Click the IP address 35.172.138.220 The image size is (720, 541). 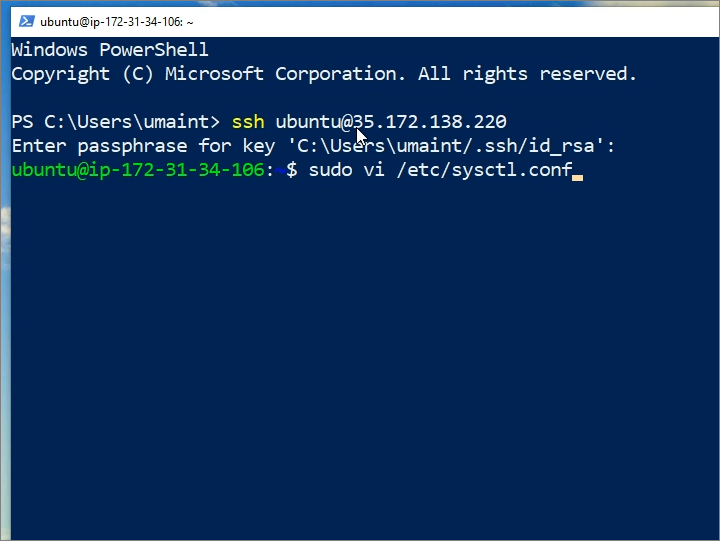(430, 122)
